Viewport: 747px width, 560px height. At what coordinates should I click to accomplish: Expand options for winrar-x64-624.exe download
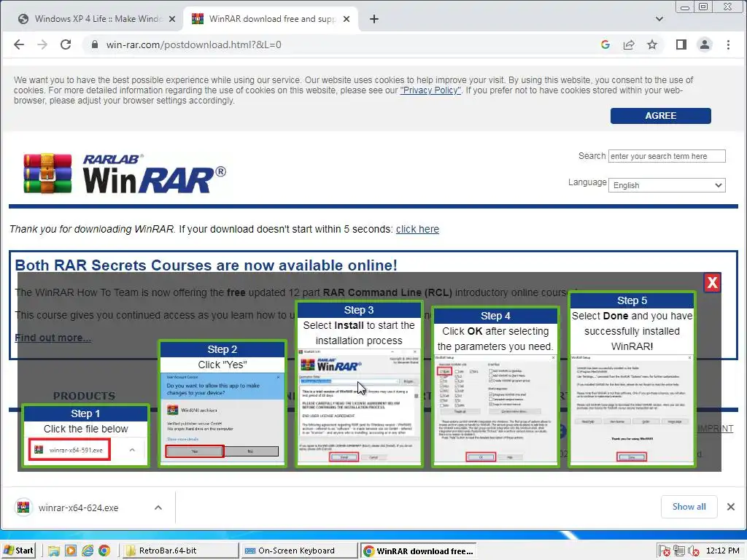158,507
